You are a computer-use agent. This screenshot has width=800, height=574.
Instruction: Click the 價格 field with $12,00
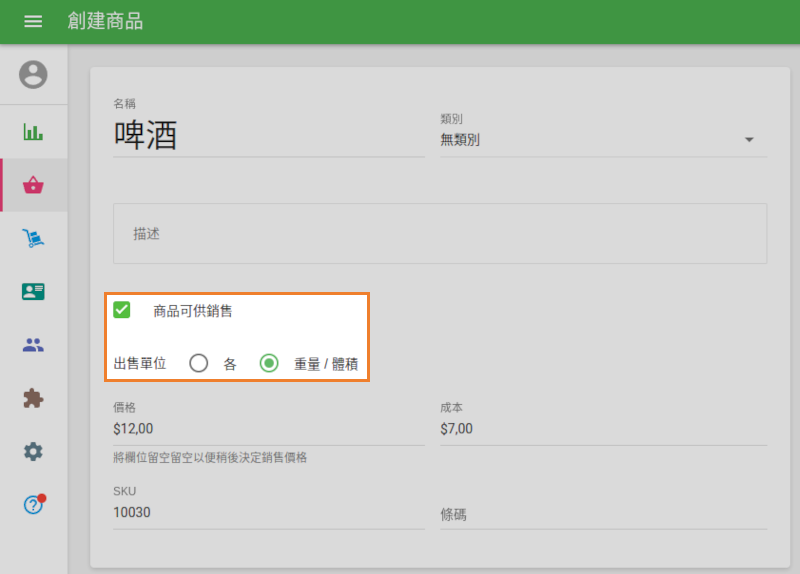coord(269,429)
